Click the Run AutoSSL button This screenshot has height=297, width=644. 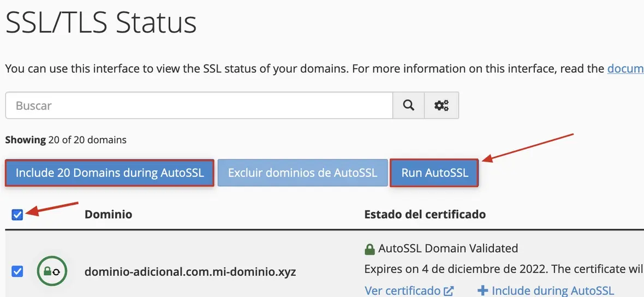click(434, 173)
